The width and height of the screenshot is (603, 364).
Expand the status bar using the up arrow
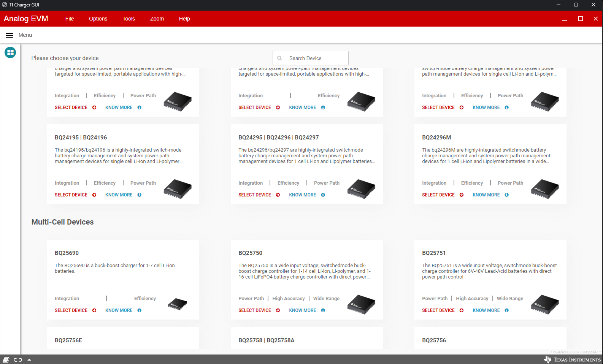pos(29,359)
